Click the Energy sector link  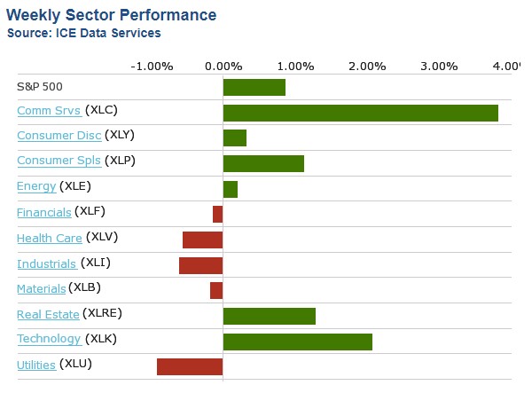(36, 186)
